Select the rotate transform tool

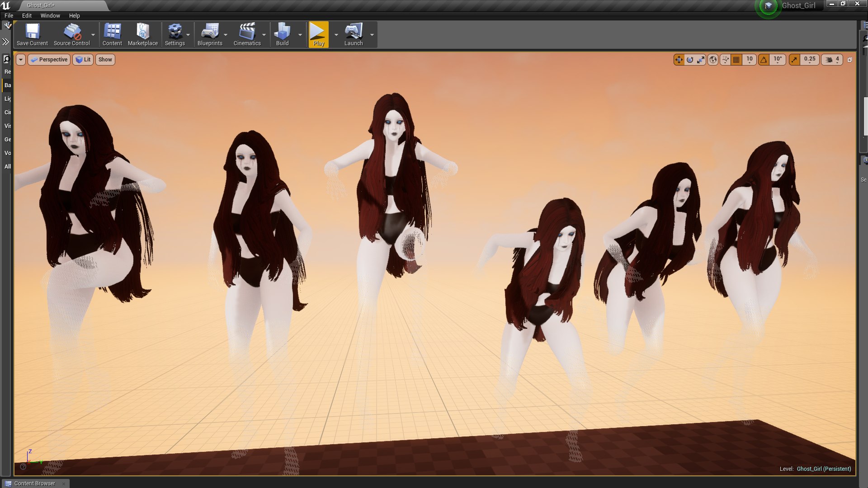click(x=690, y=60)
